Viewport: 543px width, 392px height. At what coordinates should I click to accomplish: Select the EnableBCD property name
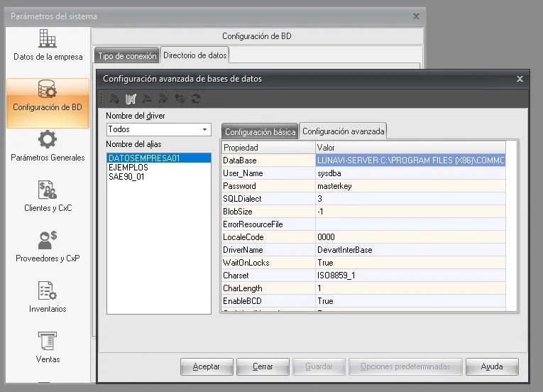coord(268,301)
